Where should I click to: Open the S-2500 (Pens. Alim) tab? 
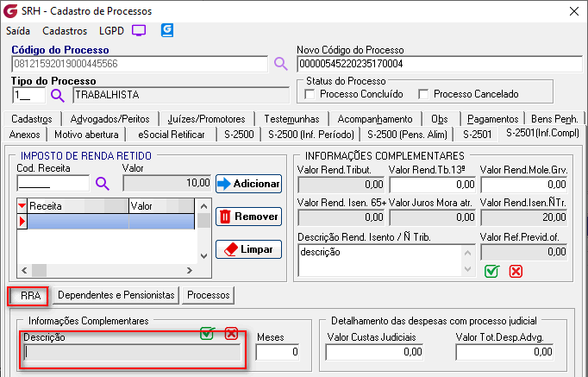(407, 135)
